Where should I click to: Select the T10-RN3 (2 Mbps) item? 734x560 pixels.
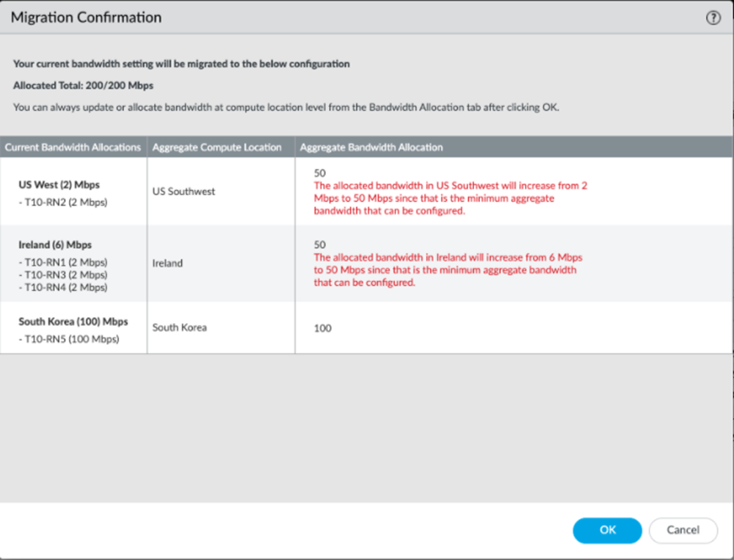63,274
